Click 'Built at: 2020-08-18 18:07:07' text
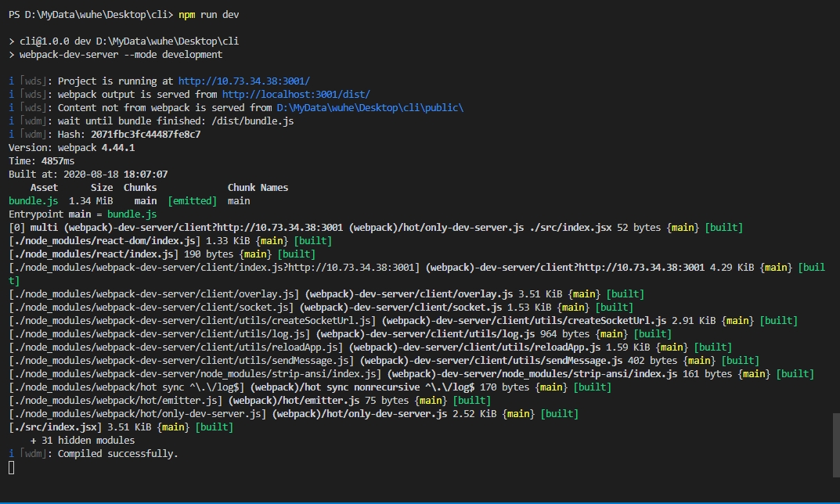Image resolution: width=840 pixels, height=504 pixels. [x=88, y=174]
